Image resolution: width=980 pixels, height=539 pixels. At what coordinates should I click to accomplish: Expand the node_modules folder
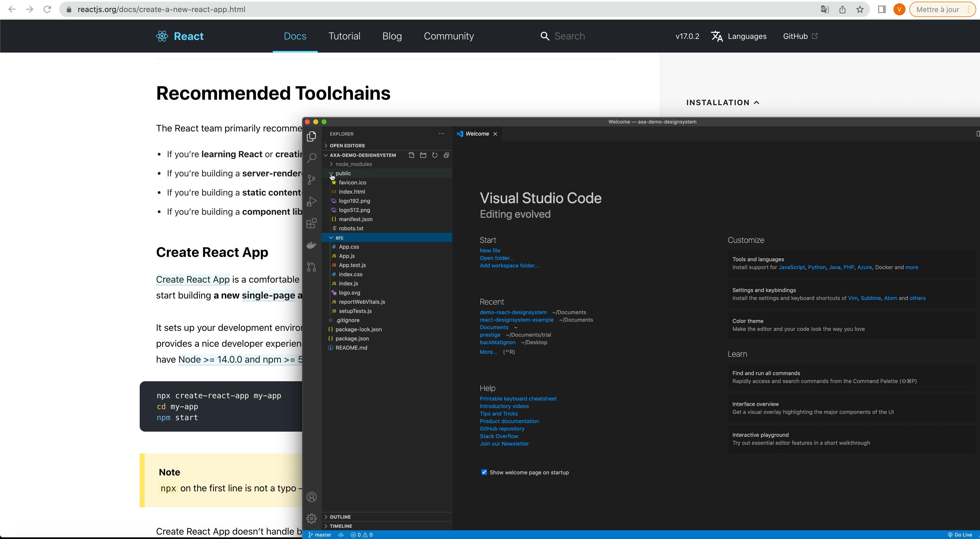[x=353, y=164]
